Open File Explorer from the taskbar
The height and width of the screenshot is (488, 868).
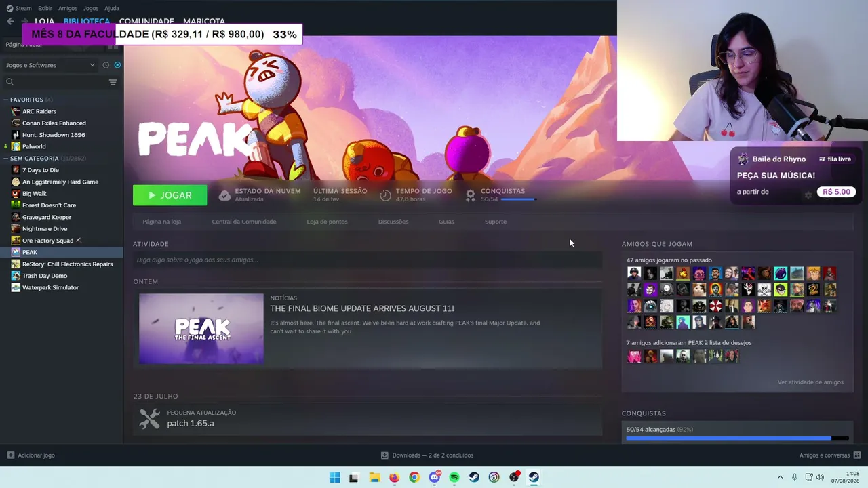tap(374, 477)
